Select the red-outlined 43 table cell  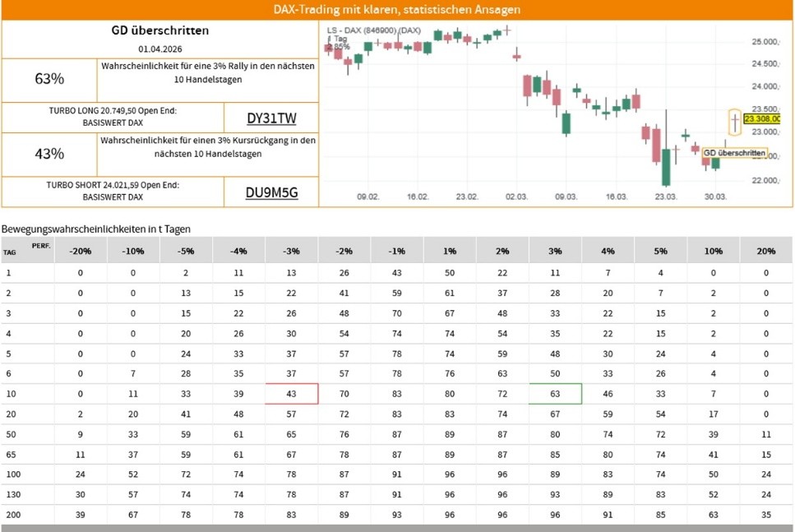(x=291, y=394)
